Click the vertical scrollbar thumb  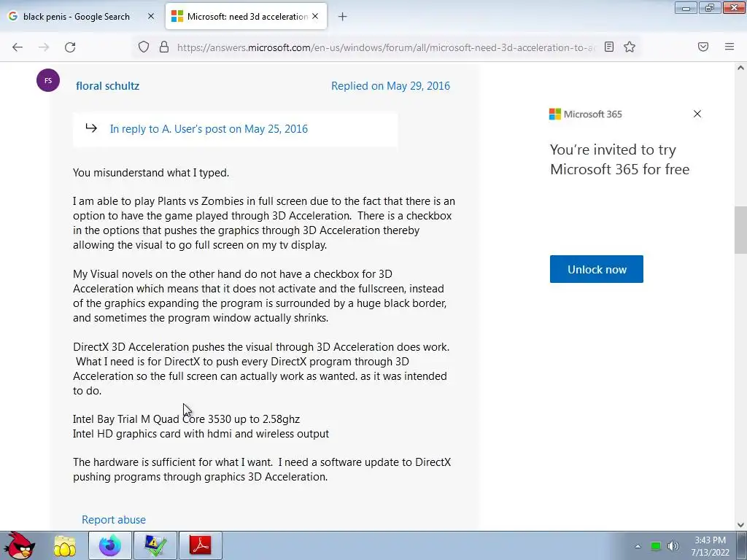click(740, 230)
